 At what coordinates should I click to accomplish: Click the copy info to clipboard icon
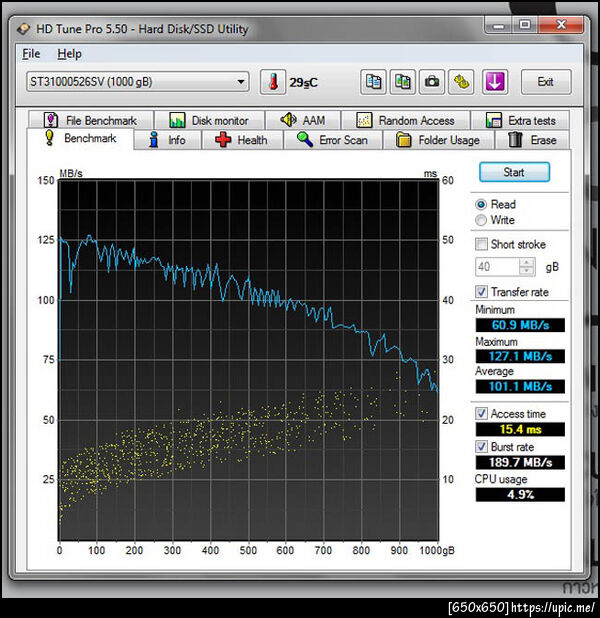tap(373, 82)
